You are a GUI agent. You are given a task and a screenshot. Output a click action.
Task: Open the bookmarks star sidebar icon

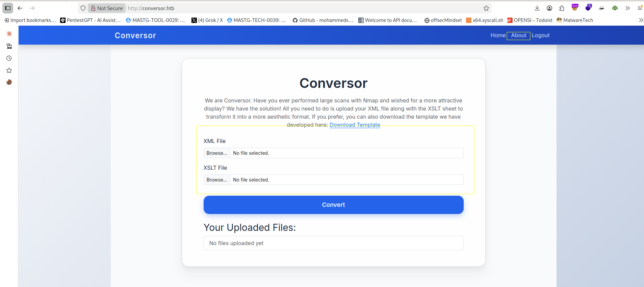[9, 70]
